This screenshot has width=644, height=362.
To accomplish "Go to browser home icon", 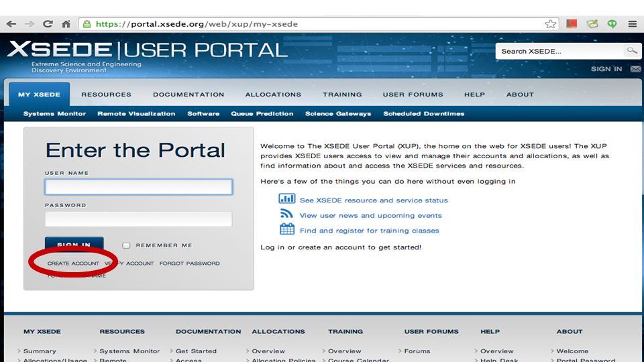I will [66, 24].
